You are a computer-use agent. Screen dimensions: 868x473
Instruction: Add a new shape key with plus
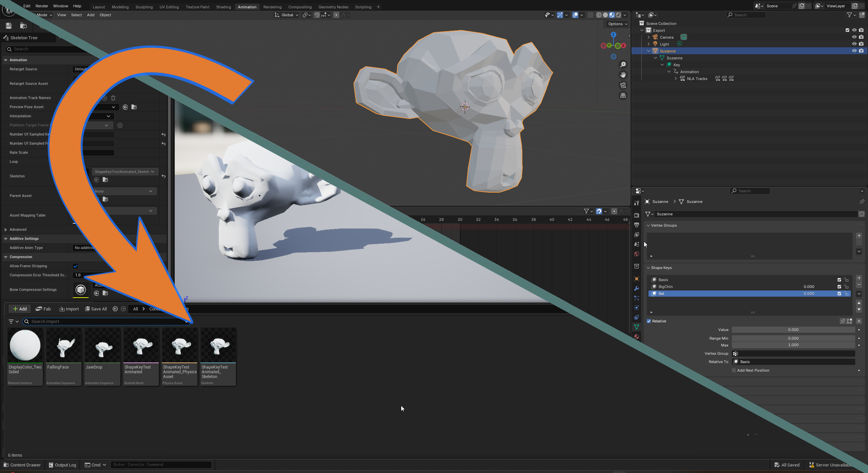pyautogui.click(x=859, y=278)
